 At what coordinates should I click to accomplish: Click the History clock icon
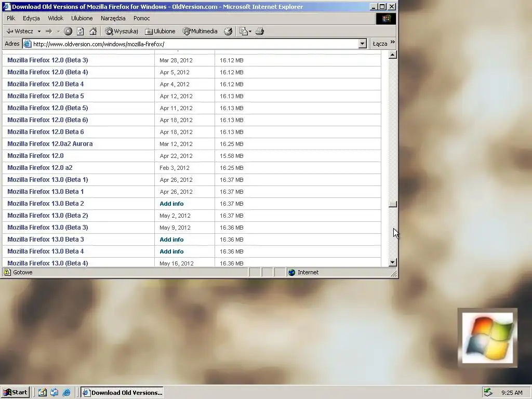[x=228, y=31]
